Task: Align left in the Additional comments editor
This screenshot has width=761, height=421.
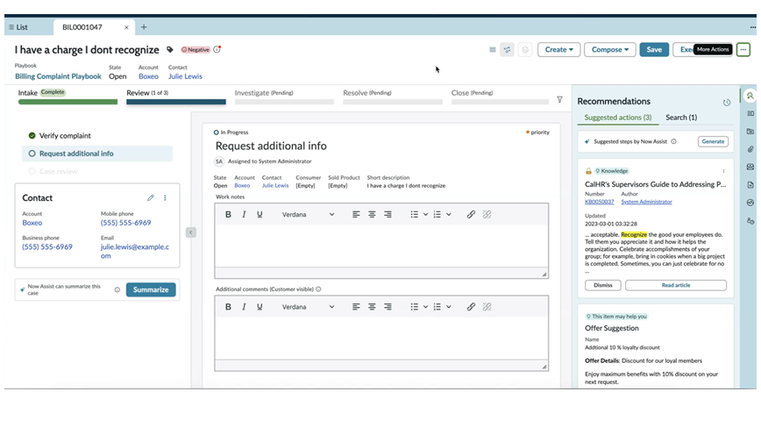Action: click(x=356, y=307)
